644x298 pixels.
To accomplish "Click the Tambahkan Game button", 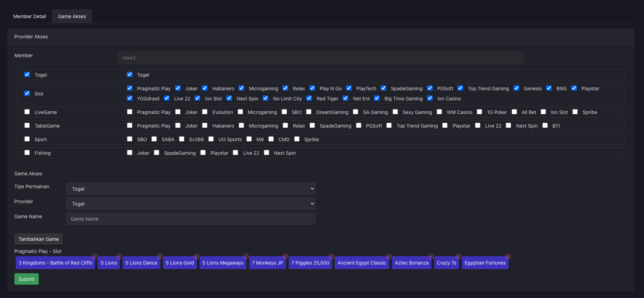I will 38,239.
